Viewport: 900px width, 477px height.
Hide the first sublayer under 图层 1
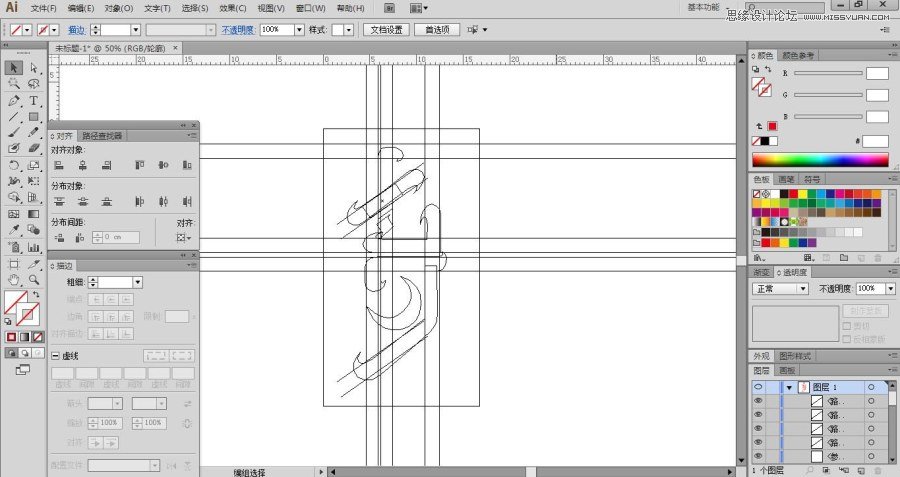coord(758,401)
